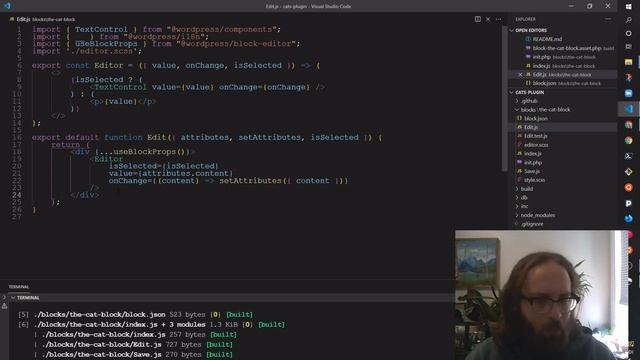
Task: Split the editor right
Action: pyautogui.click(x=478, y=19)
